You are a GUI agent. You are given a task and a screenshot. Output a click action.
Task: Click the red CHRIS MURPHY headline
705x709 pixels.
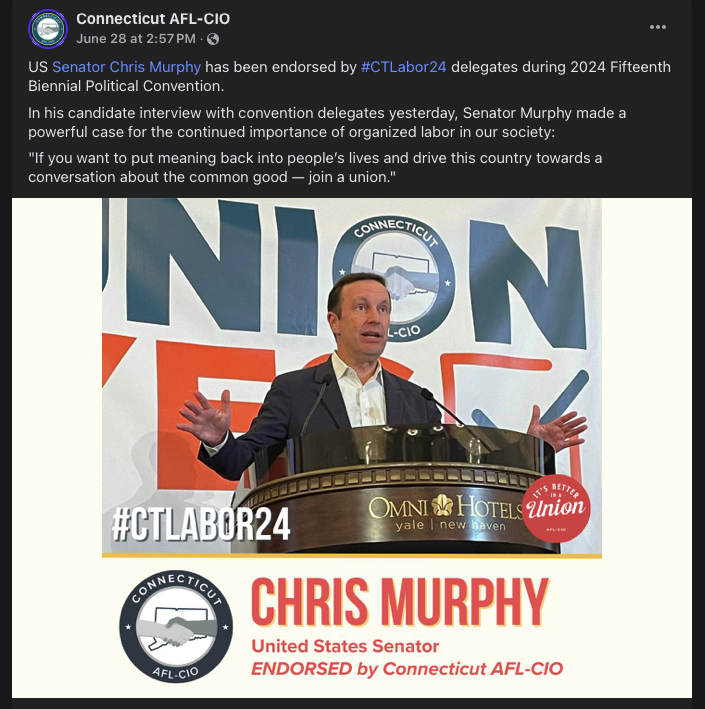[399, 602]
